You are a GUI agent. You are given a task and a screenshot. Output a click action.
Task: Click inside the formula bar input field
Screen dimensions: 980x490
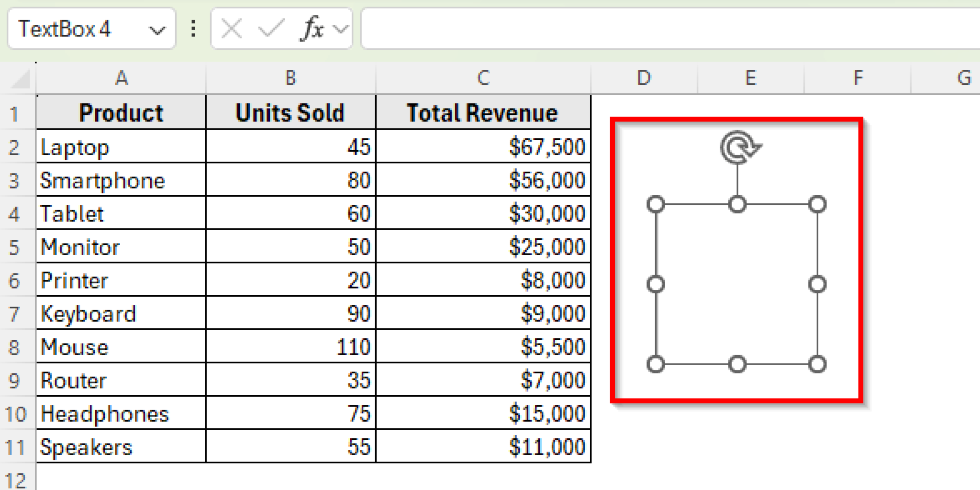(x=670, y=29)
